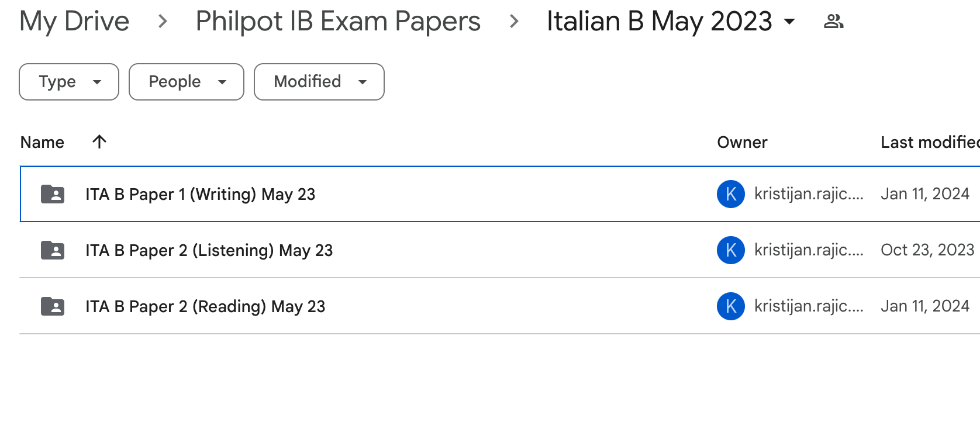This screenshot has height=429, width=980.
Task: Open the Modified filter dropdown
Action: pyautogui.click(x=319, y=82)
